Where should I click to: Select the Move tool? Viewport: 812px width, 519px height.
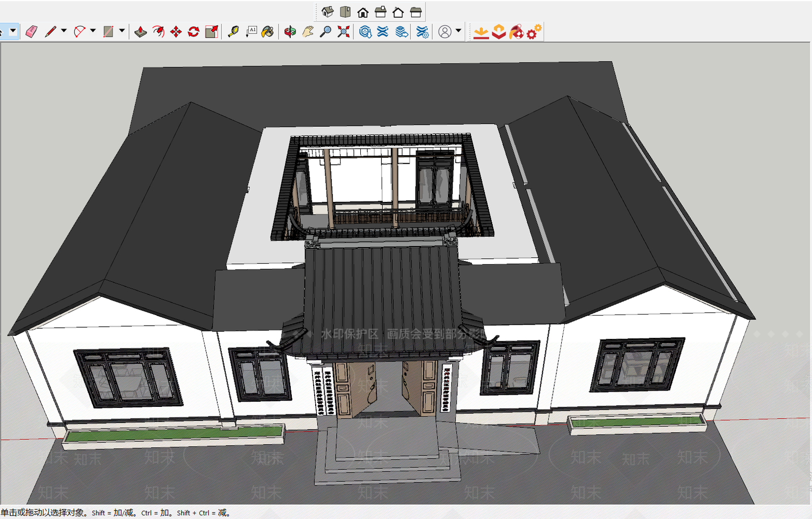click(176, 32)
